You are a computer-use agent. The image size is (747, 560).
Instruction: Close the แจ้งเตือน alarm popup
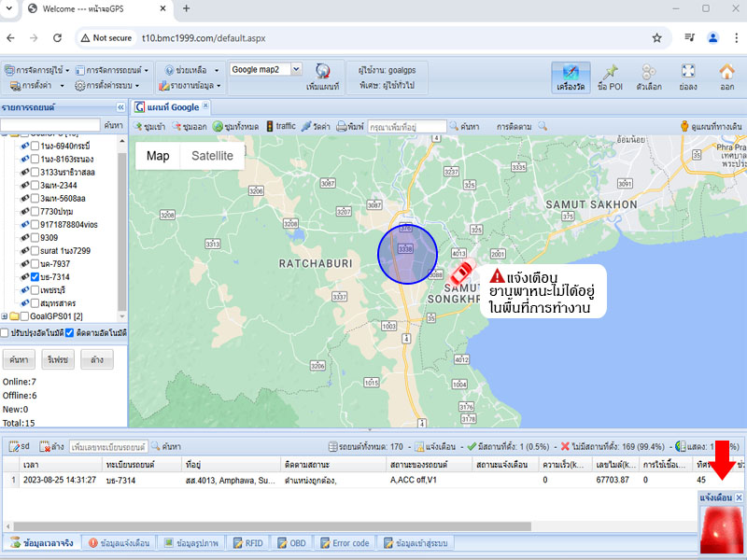click(739, 497)
